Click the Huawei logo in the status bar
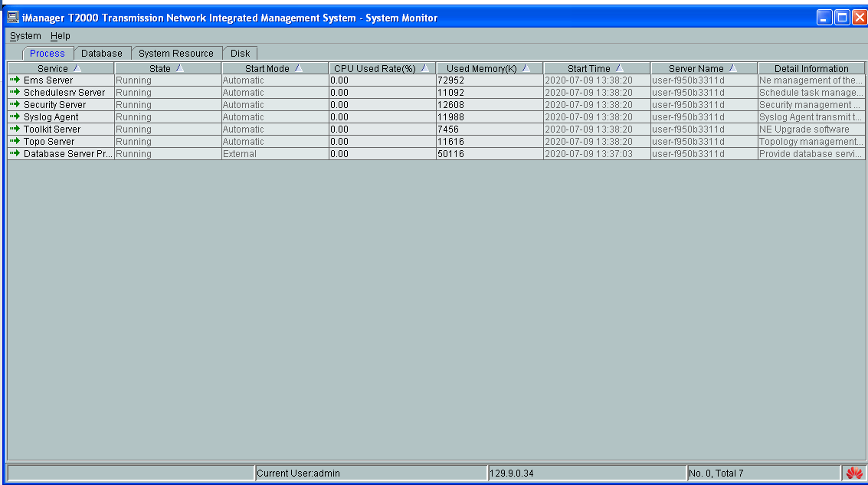868x485 pixels. (x=854, y=473)
